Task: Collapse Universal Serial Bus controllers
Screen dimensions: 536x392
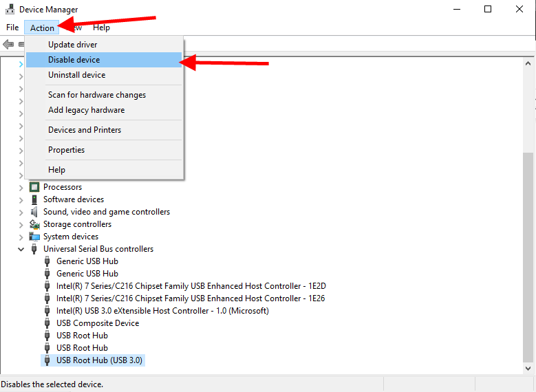Action: (21, 249)
